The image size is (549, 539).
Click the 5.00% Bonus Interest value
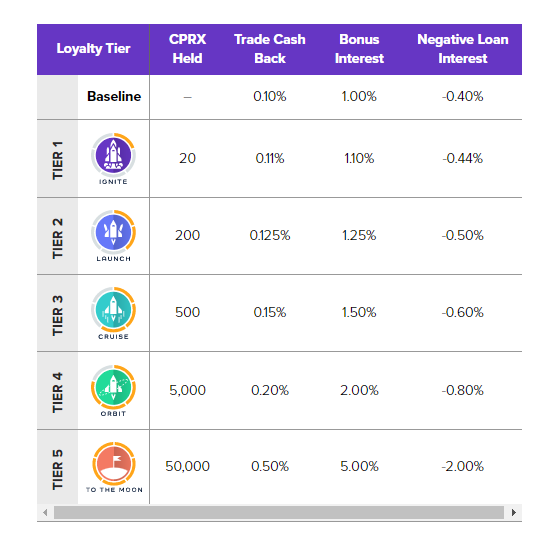[x=359, y=466]
